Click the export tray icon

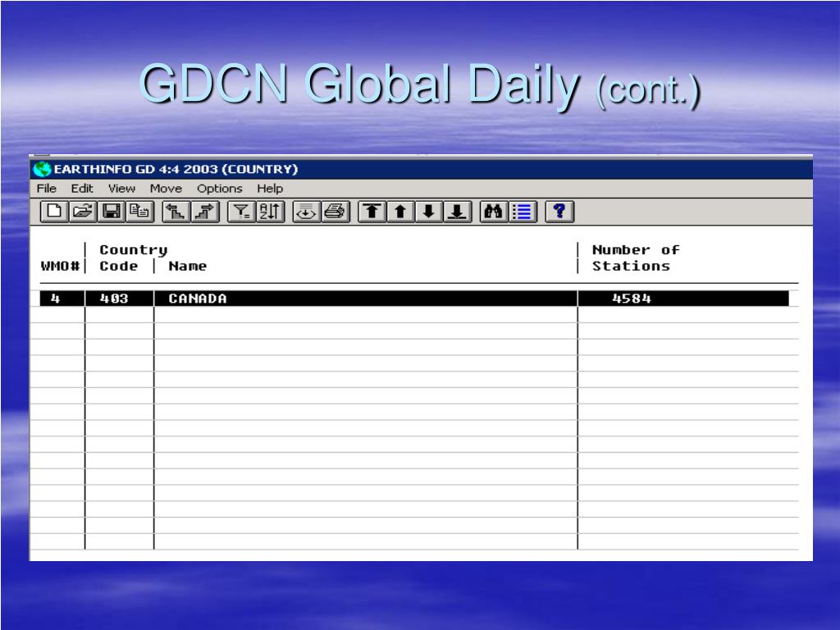[306, 211]
